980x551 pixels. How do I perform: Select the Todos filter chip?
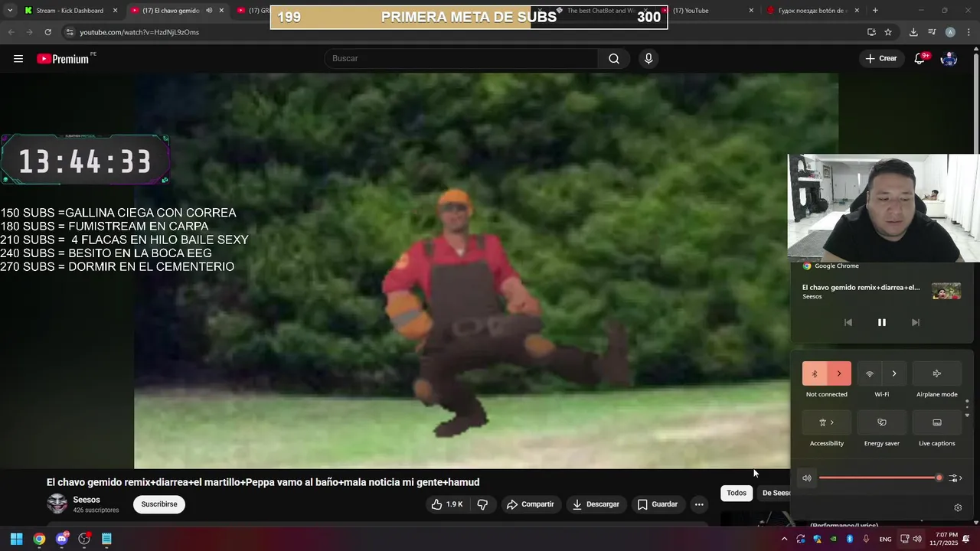tap(737, 494)
